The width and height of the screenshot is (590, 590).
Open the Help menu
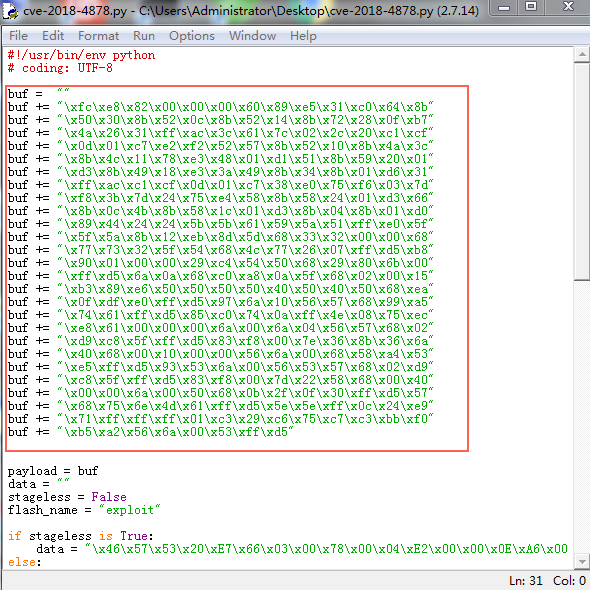tap(303, 36)
